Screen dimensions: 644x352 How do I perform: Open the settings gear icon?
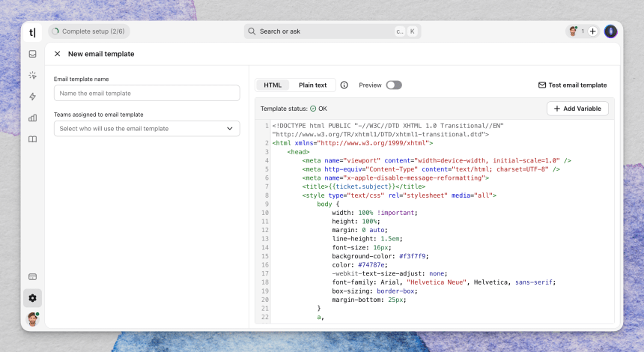click(32, 298)
